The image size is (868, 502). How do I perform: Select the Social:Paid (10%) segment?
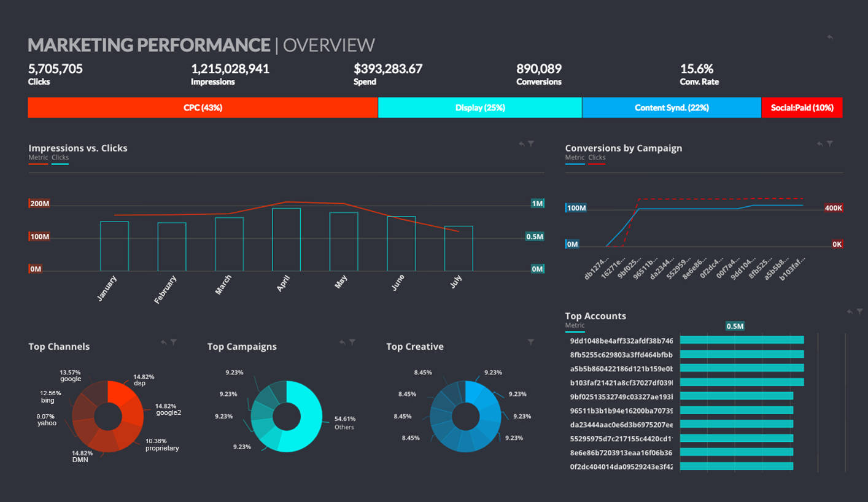(802, 107)
